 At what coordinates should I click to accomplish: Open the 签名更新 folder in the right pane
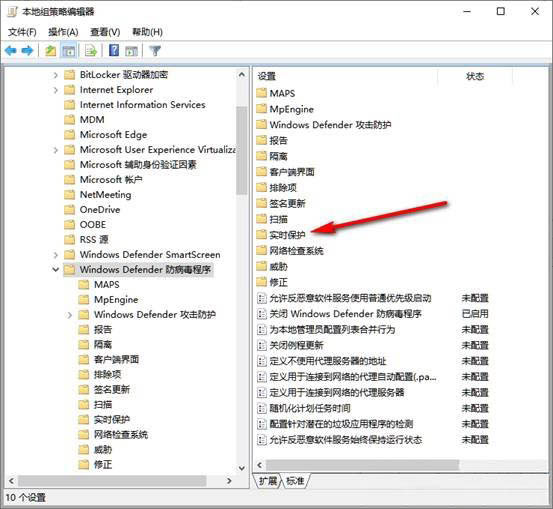[x=287, y=204]
